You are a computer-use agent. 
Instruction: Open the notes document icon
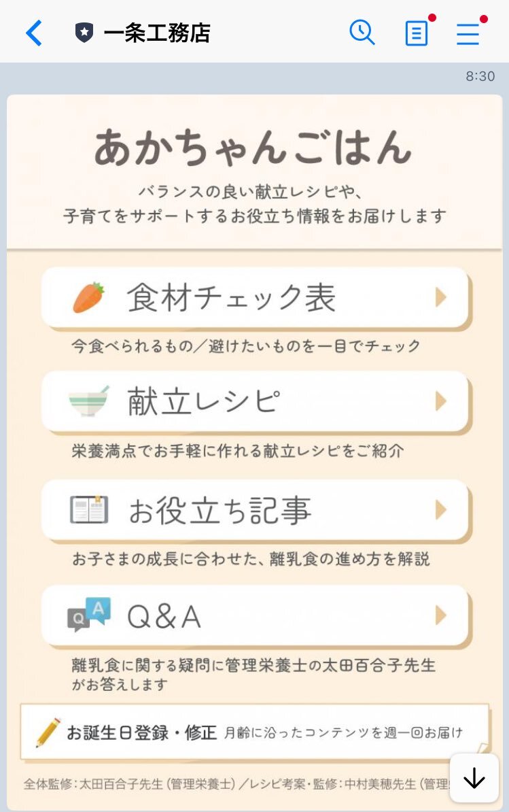click(x=417, y=33)
